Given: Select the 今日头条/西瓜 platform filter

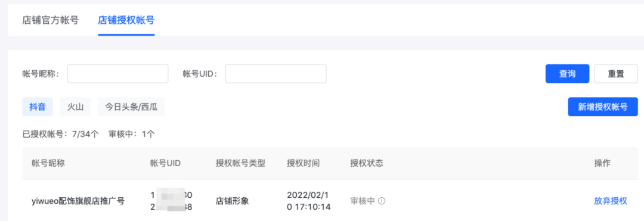Looking at the screenshot, I should [131, 107].
